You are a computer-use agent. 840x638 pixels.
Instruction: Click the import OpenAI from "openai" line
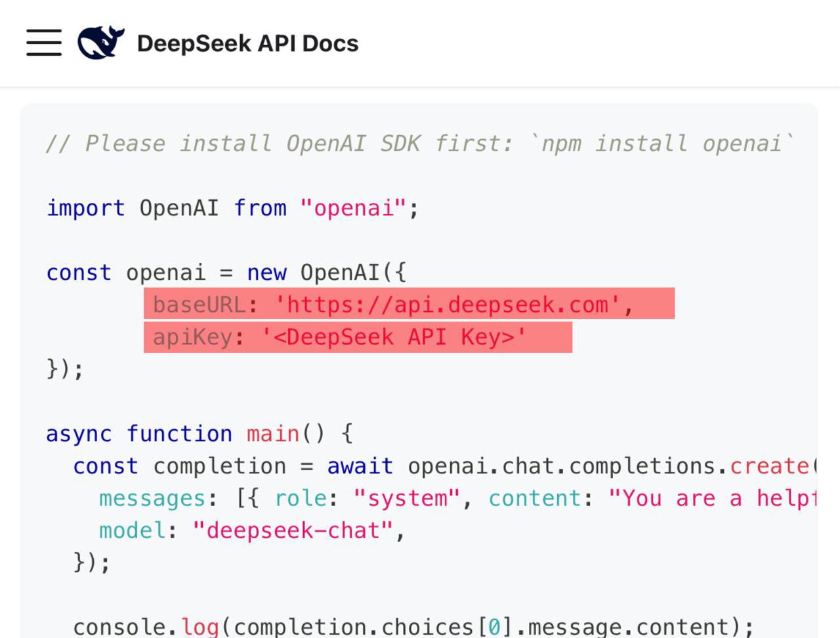[232, 208]
